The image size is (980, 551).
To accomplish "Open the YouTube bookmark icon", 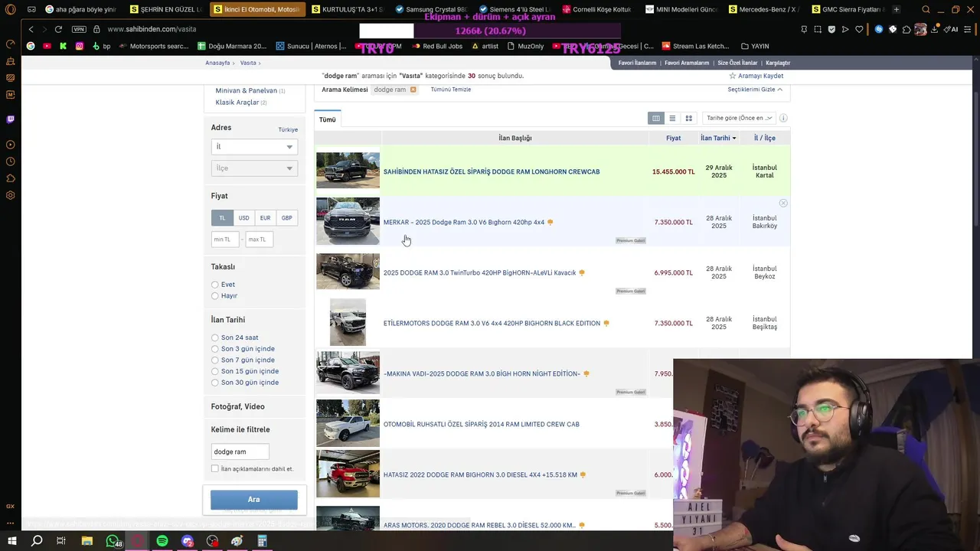I will tap(47, 46).
